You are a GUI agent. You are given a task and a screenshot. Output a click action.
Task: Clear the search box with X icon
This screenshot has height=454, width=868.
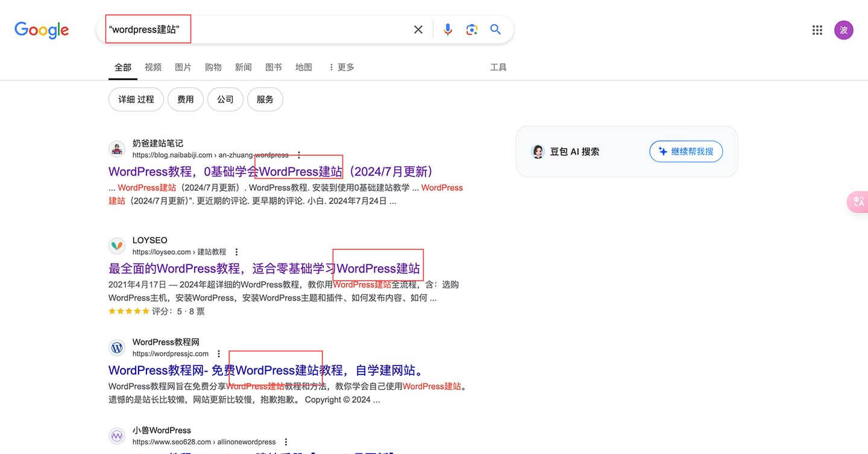click(x=418, y=30)
